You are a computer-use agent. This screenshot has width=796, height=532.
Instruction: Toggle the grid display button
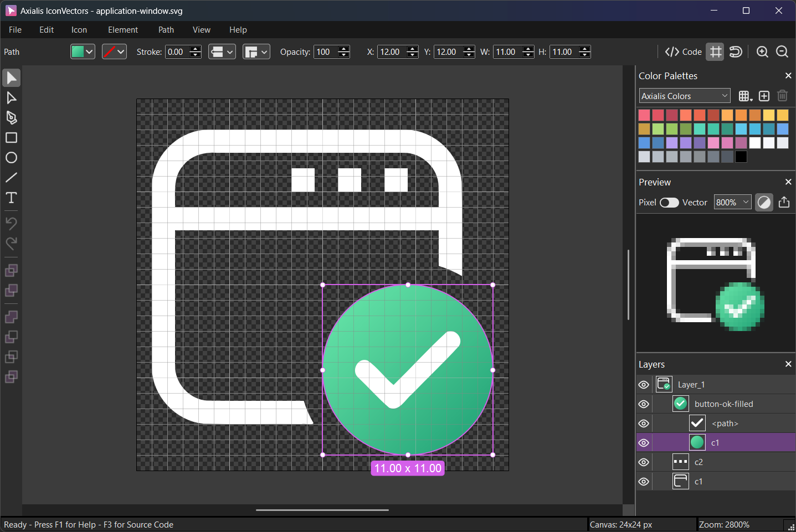[x=715, y=51]
